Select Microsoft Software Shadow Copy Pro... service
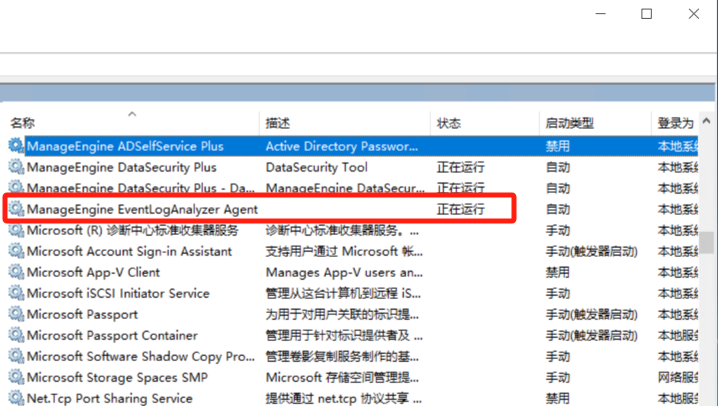 [x=141, y=357]
